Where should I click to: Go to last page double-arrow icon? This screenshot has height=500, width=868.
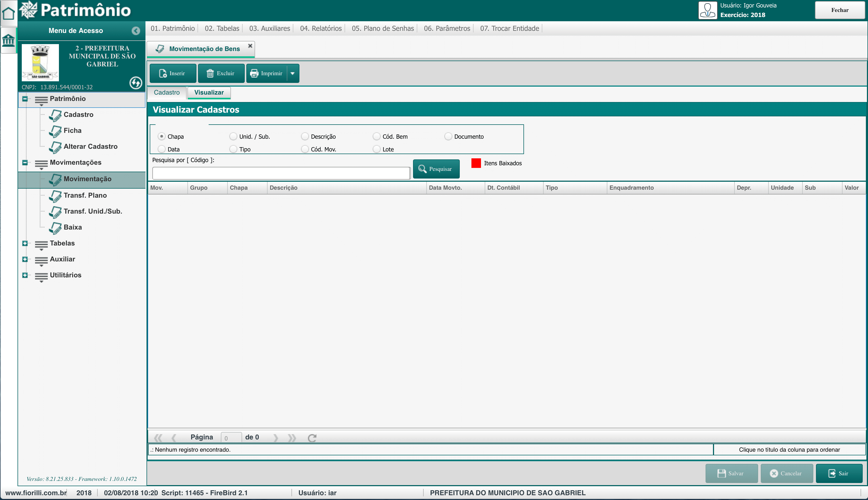292,438
